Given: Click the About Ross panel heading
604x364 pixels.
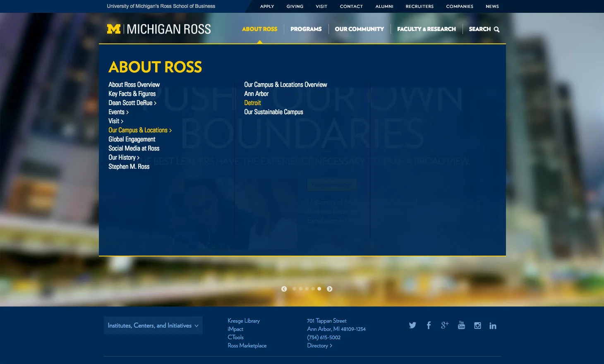Looking at the screenshot, I should point(155,67).
